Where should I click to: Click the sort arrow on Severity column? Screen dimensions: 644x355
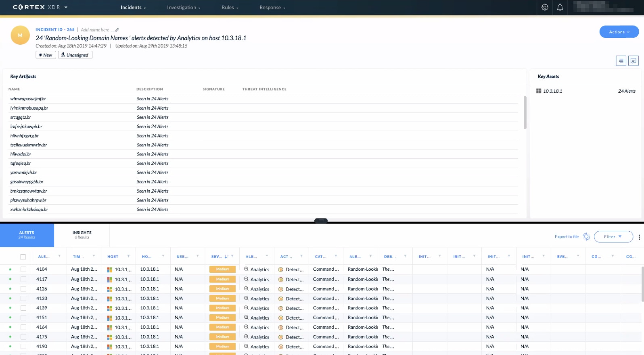coord(226,256)
